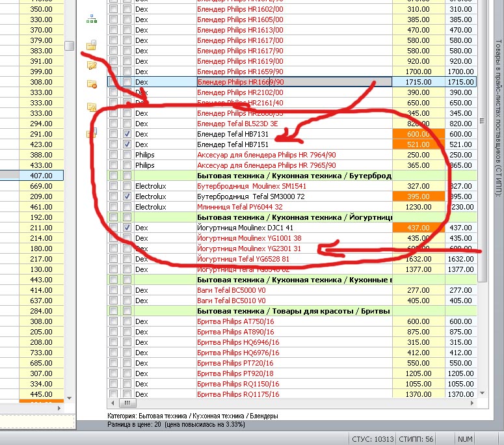Select the Блендер Philips HR1605/00 row
Image resolution: width=504 pixels, height=445 pixels.
click(291, 20)
